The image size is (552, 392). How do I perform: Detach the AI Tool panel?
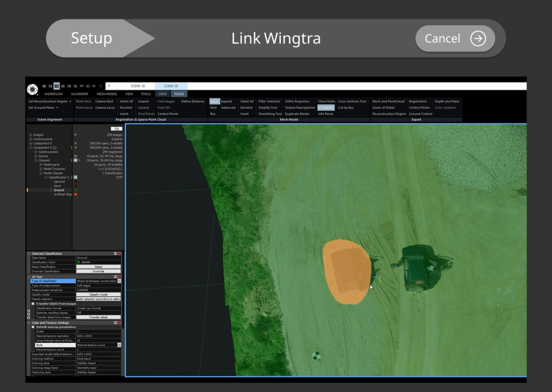coord(115,277)
